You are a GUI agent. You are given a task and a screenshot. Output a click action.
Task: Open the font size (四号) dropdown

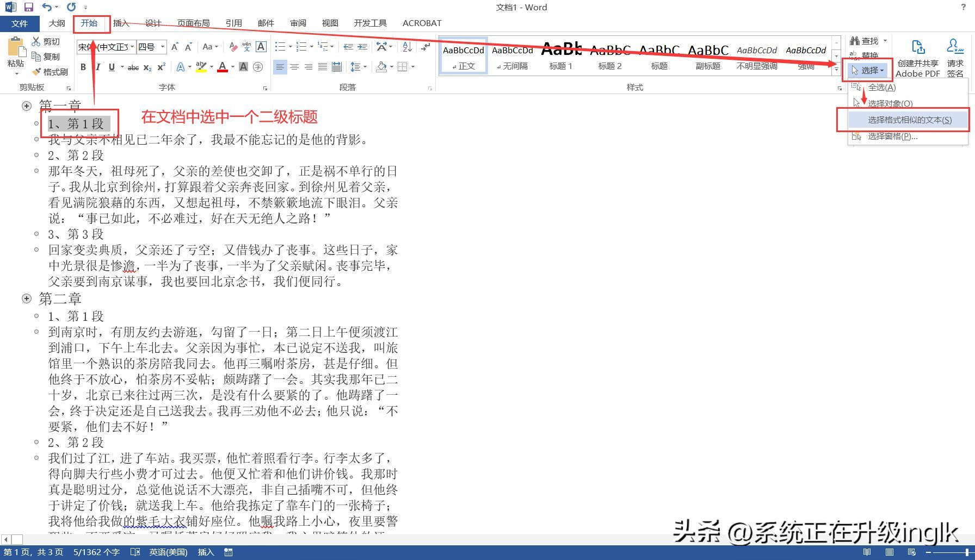pos(162,47)
